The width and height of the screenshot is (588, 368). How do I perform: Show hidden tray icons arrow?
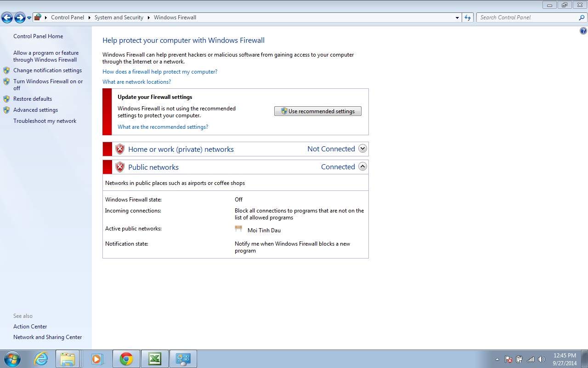click(497, 359)
